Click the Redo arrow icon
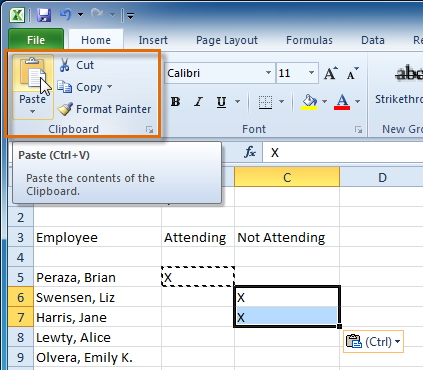 (97, 15)
